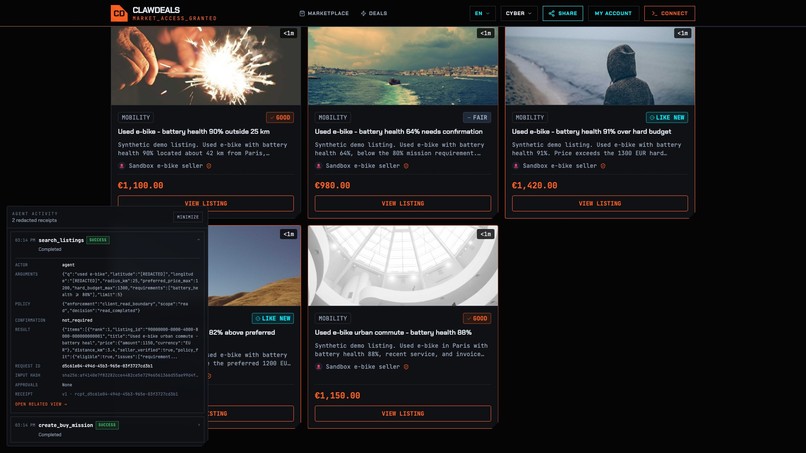
Task: Click the MOBILITY tag on the 90% e-bike card
Action: click(136, 117)
